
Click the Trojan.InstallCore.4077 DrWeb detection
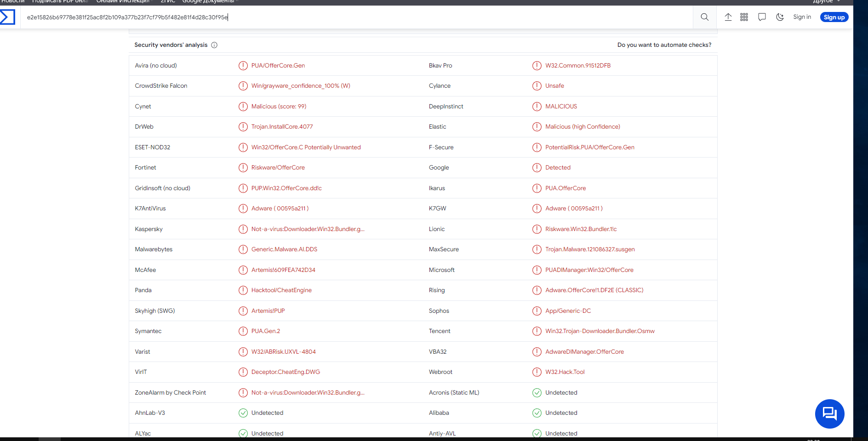(x=282, y=127)
